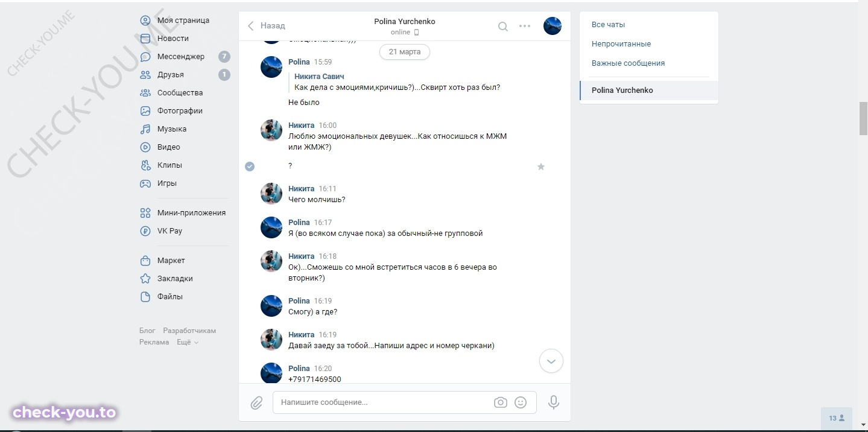The image size is (868, 432).
Task: Open the camera photo attachment icon
Action: click(501, 402)
